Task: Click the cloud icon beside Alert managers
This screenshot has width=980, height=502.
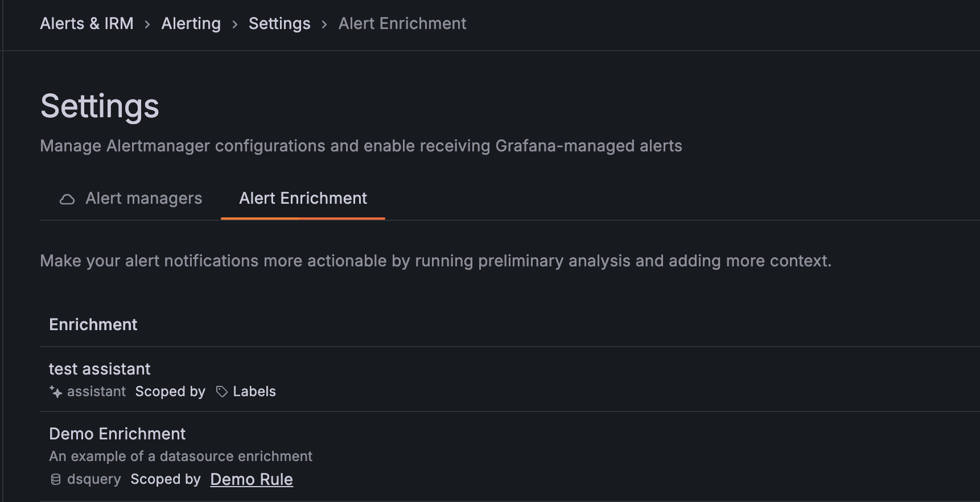Action: [67, 199]
